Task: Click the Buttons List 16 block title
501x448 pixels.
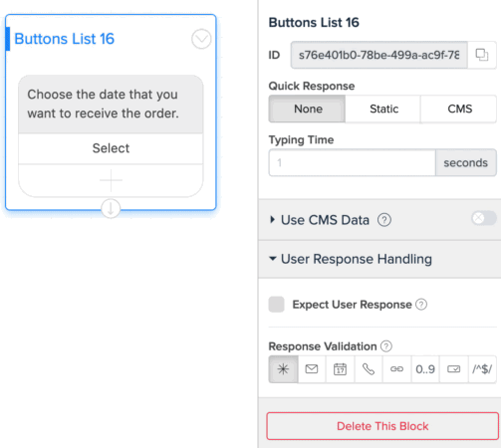Action: pyautogui.click(x=65, y=39)
